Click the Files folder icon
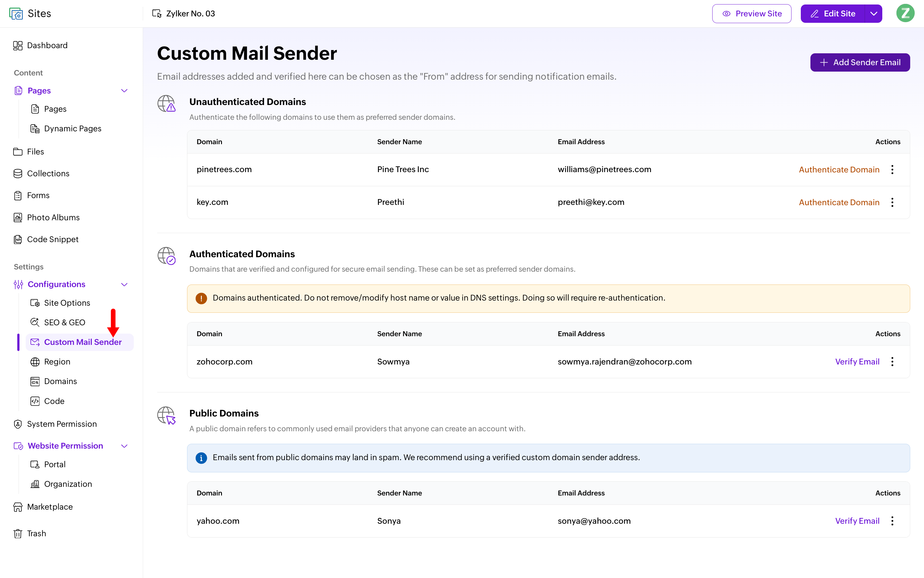 pos(18,152)
